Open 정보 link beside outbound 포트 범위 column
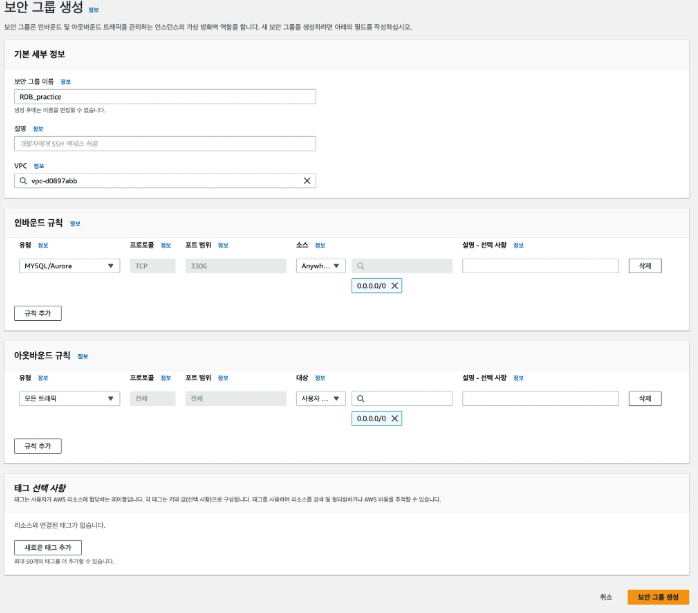698x613 pixels. tap(223, 378)
